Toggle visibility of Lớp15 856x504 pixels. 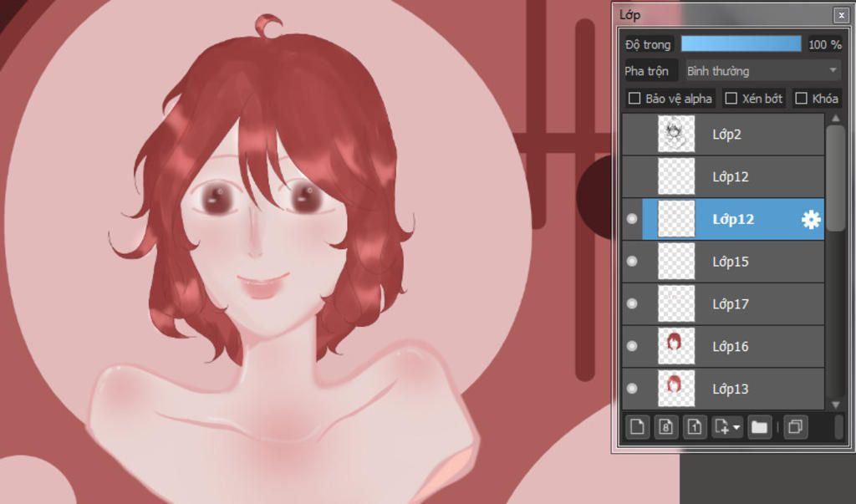(x=632, y=262)
